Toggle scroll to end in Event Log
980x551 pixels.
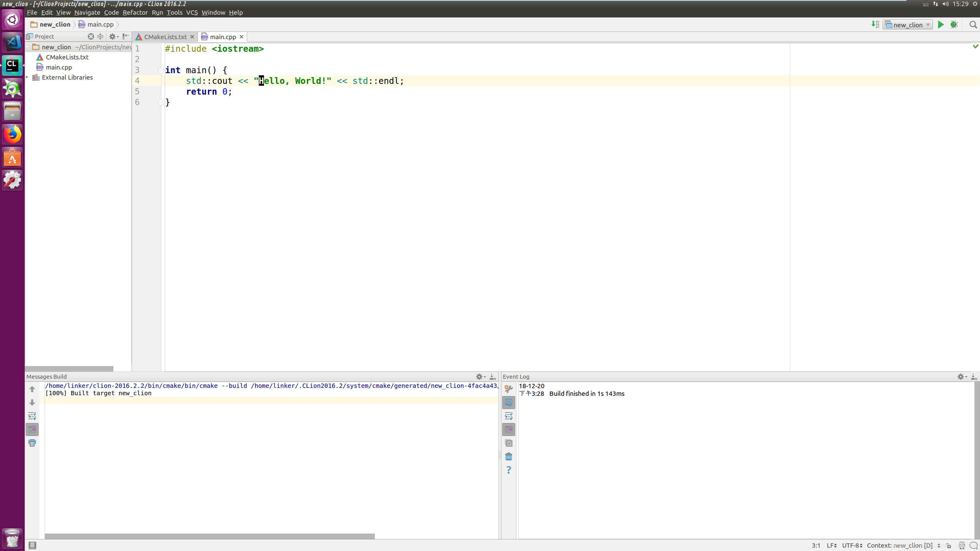point(509,429)
